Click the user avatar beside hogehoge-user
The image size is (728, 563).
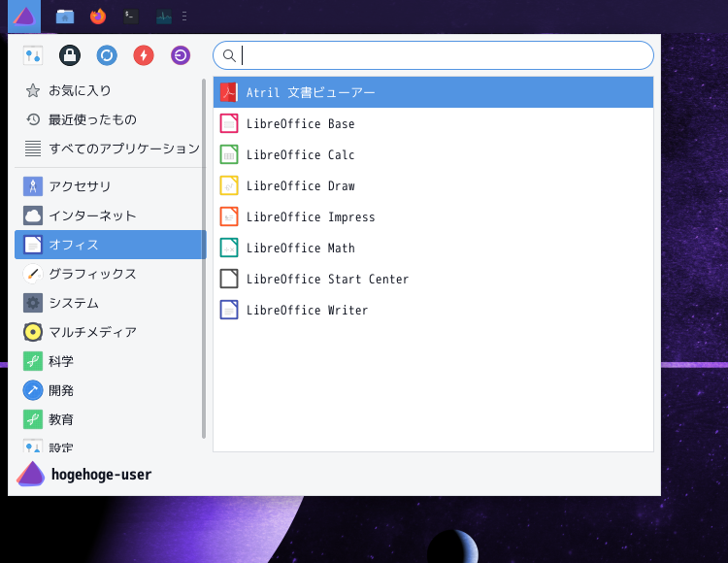[x=31, y=474]
